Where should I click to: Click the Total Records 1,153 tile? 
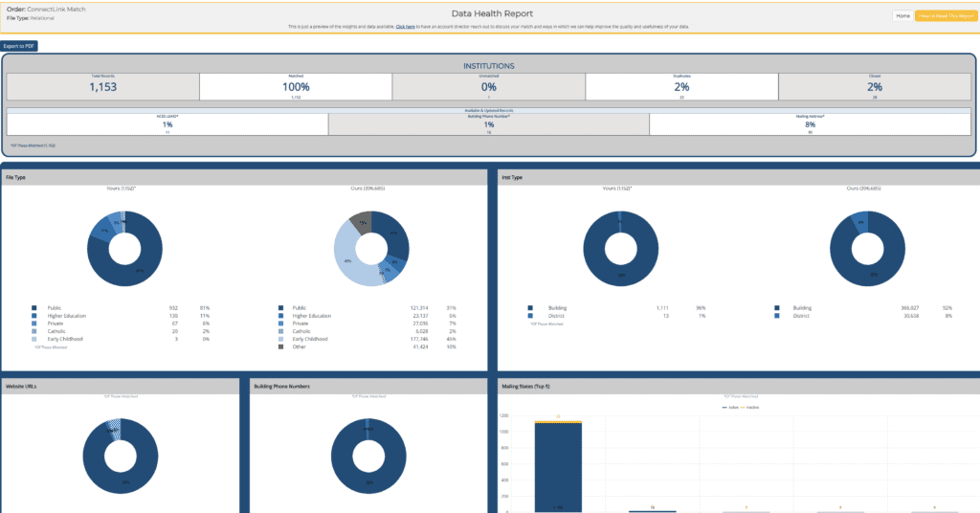click(x=102, y=86)
